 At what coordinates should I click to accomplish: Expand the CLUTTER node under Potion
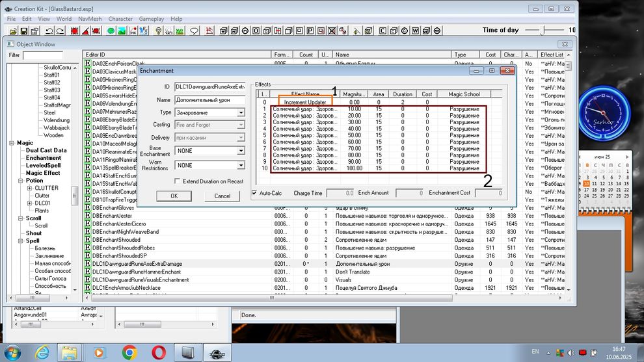click(29, 188)
